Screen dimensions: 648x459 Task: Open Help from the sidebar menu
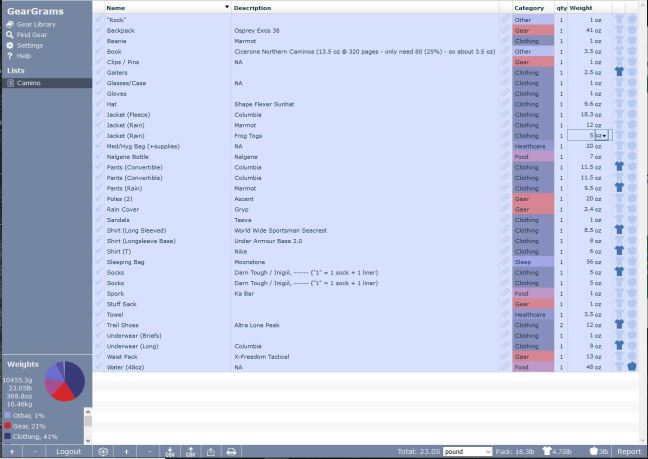[23, 56]
